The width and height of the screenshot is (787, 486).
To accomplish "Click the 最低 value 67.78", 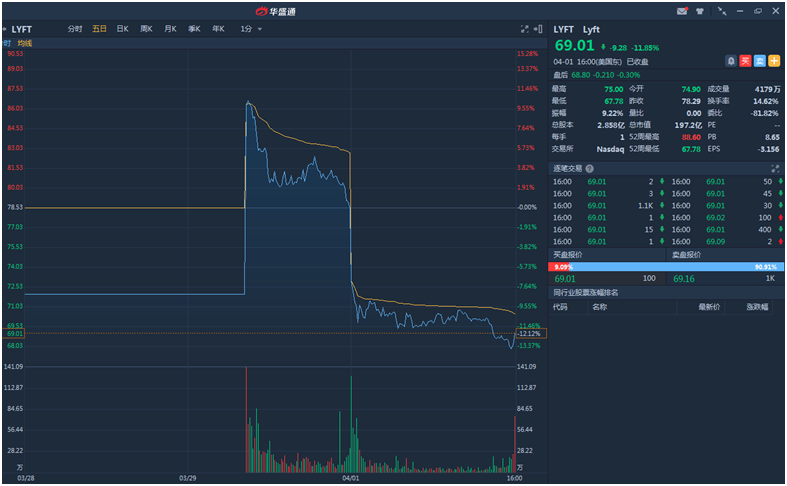I will point(613,101).
